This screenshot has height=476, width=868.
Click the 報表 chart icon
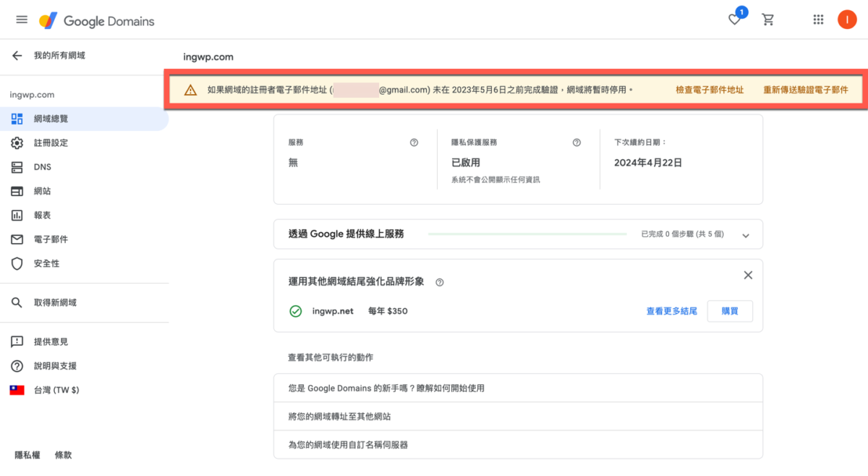tap(17, 216)
